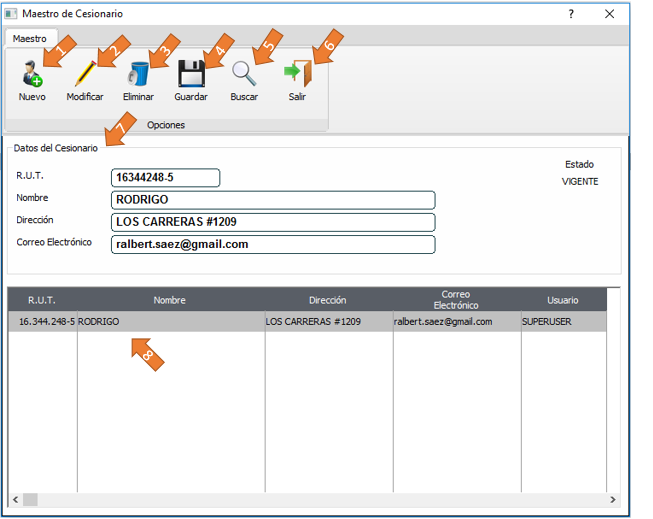Click the Nuevo icon to add cesionario
Screen dimensions: 653x519
31,76
